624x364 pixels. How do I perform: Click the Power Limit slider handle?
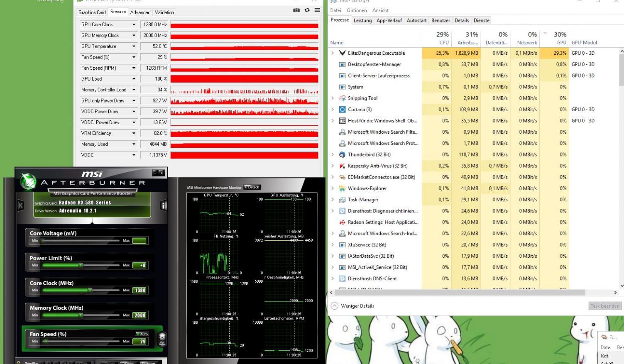coord(81,265)
